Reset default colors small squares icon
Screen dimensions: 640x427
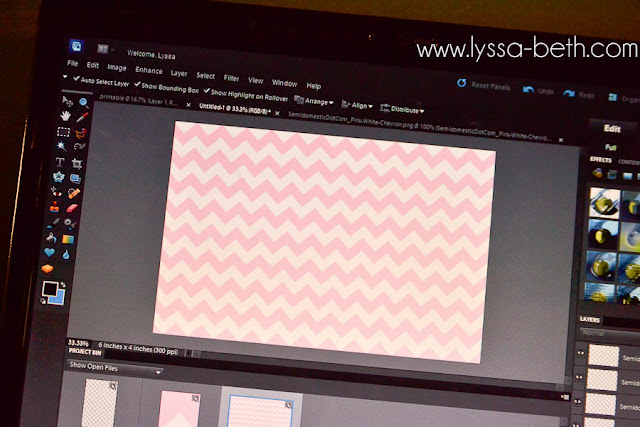(43, 301)
